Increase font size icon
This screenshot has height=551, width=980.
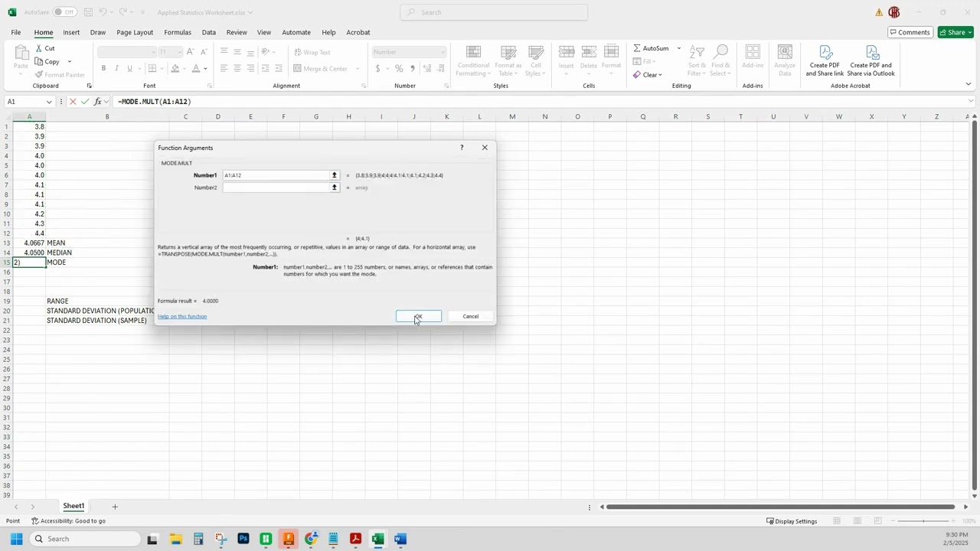tap(191, 51)
